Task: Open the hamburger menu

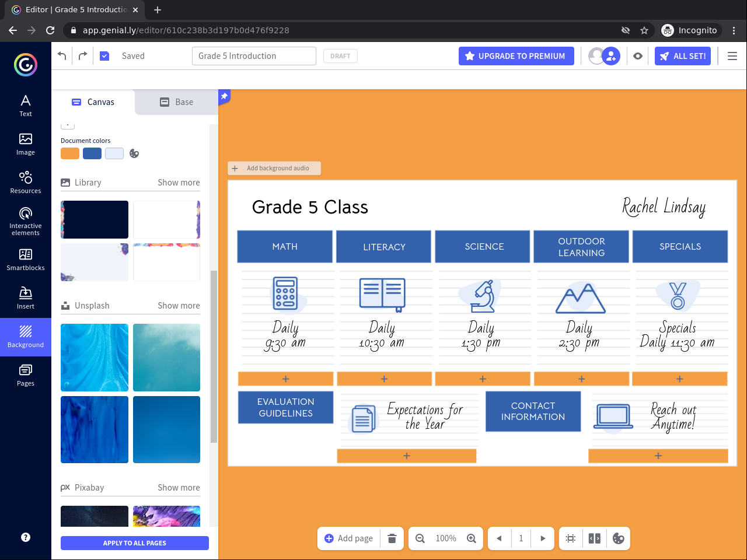Action: 732,56
